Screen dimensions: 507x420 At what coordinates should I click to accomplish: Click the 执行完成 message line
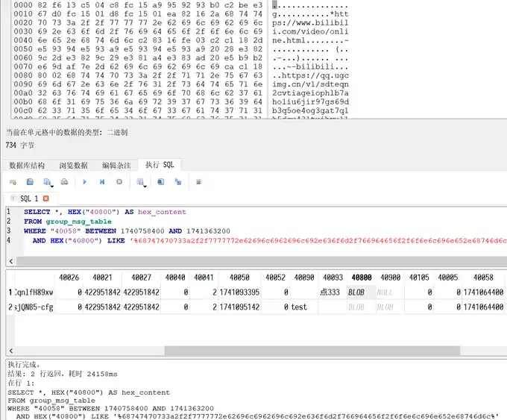point(24,365)
